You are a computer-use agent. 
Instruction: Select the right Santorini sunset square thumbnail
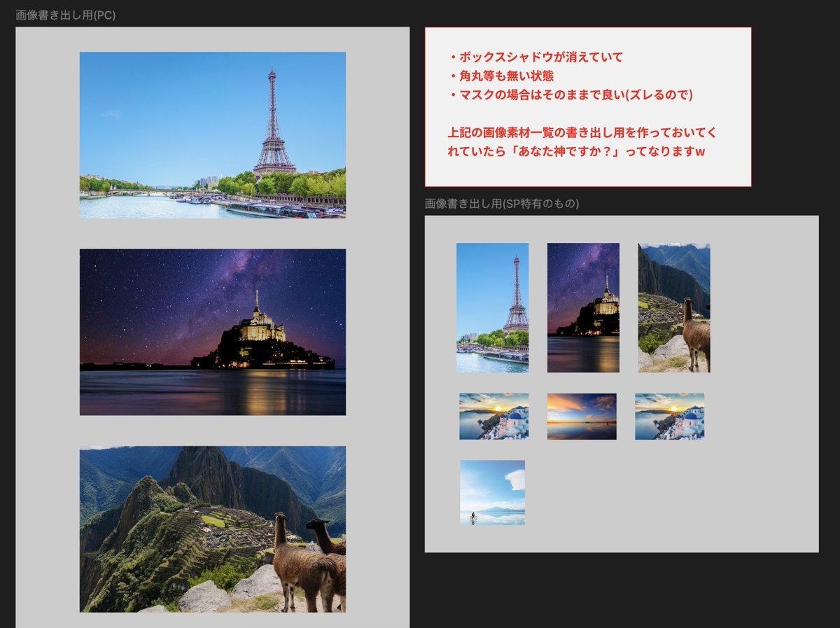(668, 417)
